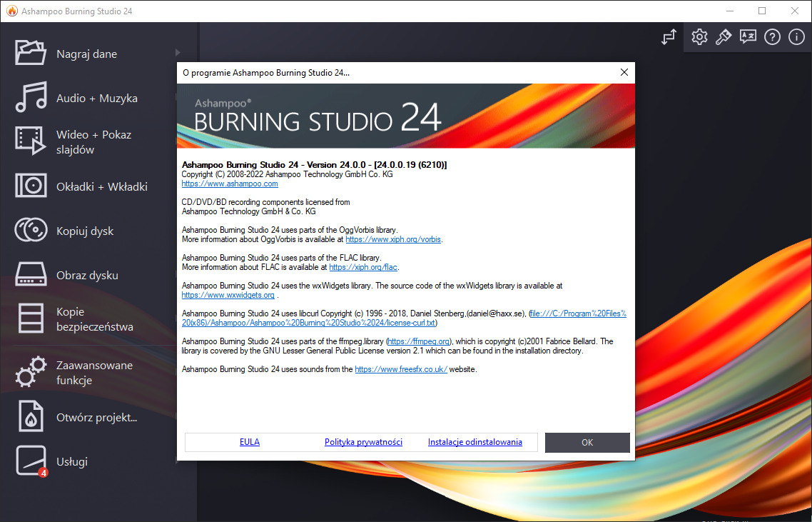Open the Instalacje odinstalowania link

[475, 442]
